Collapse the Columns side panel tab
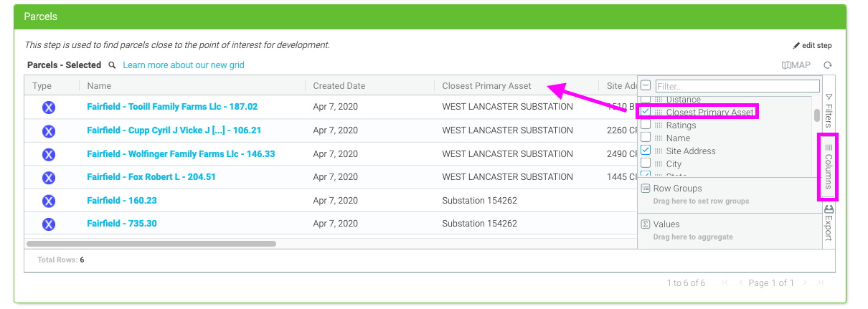The height and width of the screenshot is (309, 868). click(x=829, y=166)
